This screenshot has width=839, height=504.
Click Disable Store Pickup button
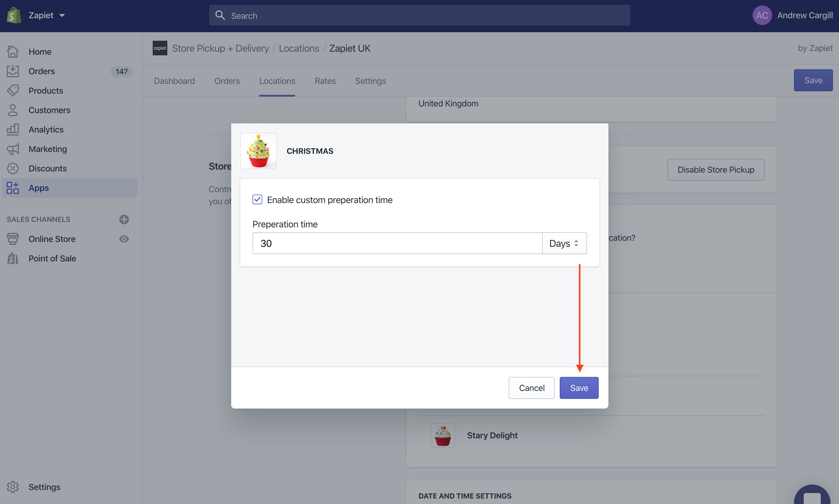pos(716,170)
